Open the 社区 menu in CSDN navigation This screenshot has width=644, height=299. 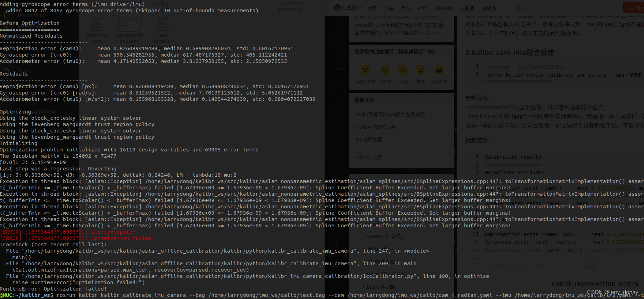click(422, 8)
